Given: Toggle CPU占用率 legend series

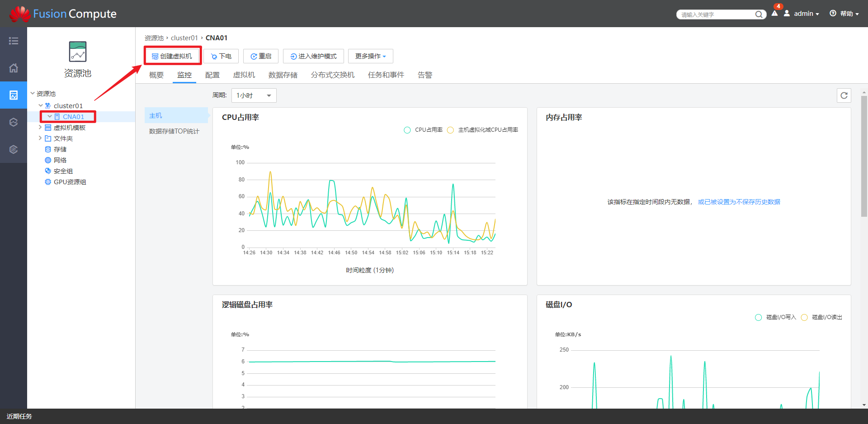Looking at the screenshot, I should 423,130.
